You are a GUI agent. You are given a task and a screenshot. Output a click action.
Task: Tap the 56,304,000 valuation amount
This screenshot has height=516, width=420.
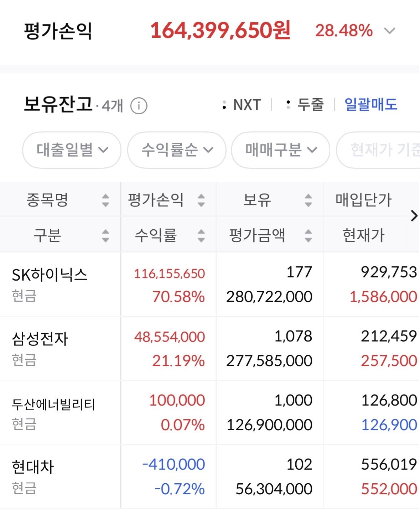(x=274, y=489)
